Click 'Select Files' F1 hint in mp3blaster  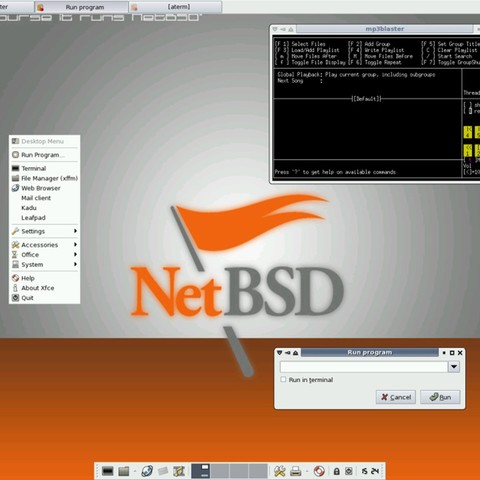pos(308,44)
